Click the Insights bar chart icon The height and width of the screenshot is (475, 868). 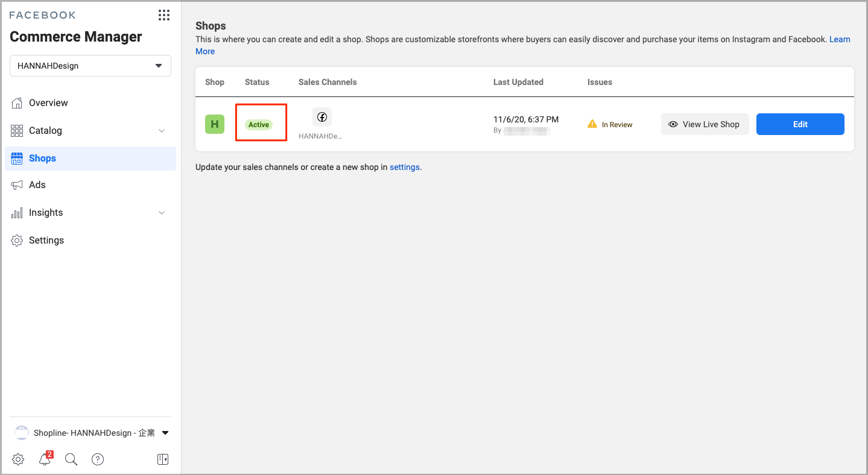[17, 213]
